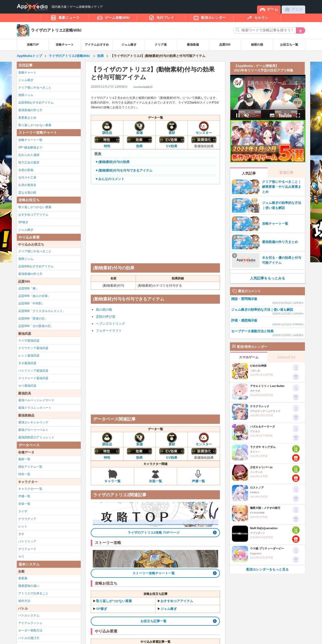Focus the 検索ワード search field
Screen dimensions: 322x644
coord(265,30)
